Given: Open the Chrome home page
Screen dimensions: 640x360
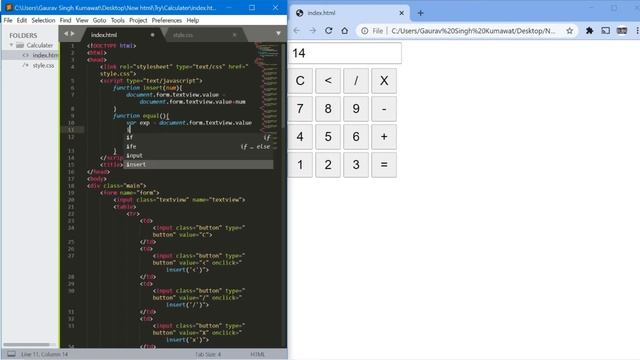Looking at the screenshot, I should 345,31.
